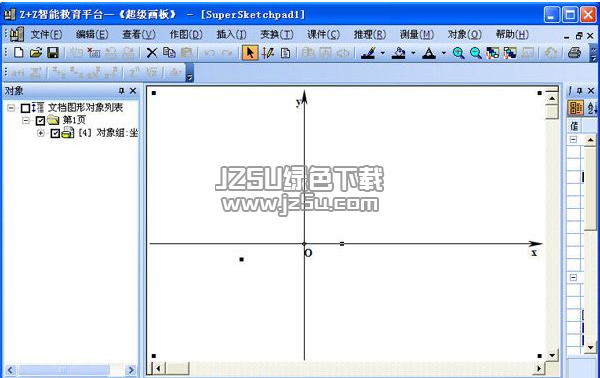This screenshot has height=378, width=600.
Task: Click the unit point on the x-axis
Action: click(x=342, y=243)
